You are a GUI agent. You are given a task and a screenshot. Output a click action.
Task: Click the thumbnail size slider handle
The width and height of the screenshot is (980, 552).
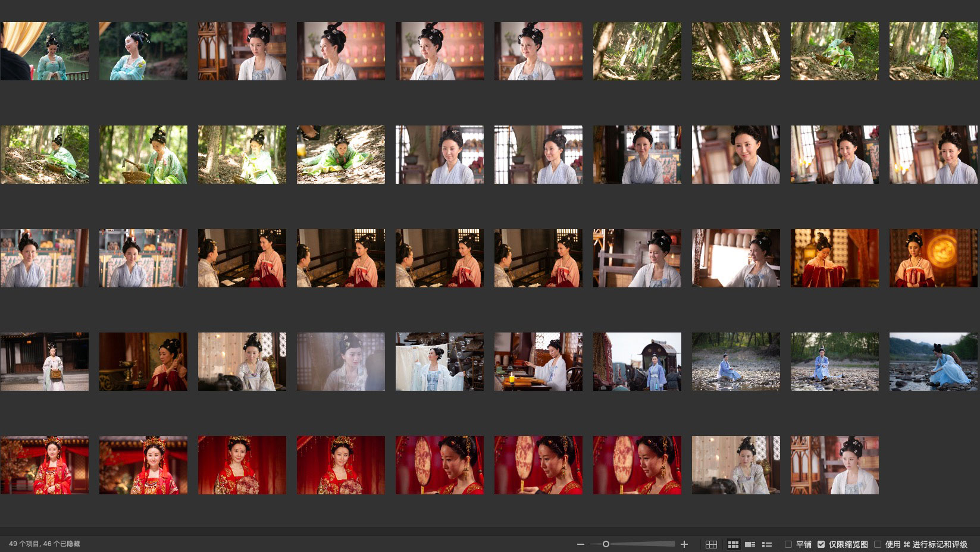click(606, 544)
